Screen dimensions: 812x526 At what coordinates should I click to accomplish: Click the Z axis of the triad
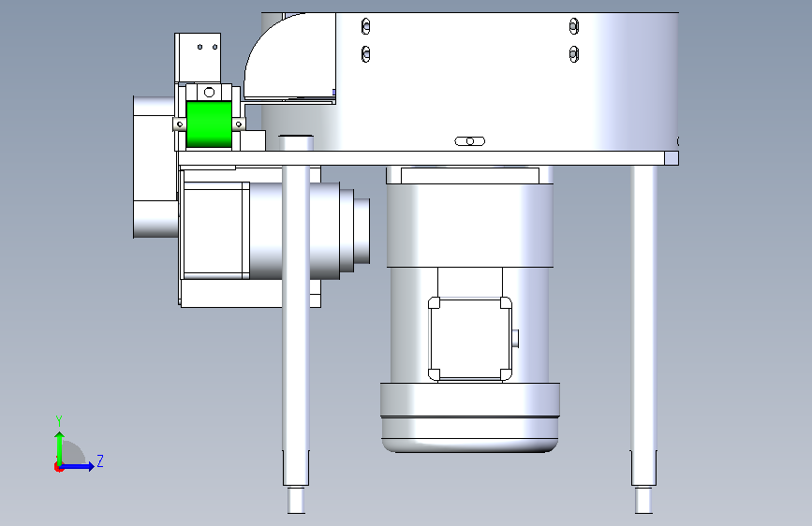(78, 466)
